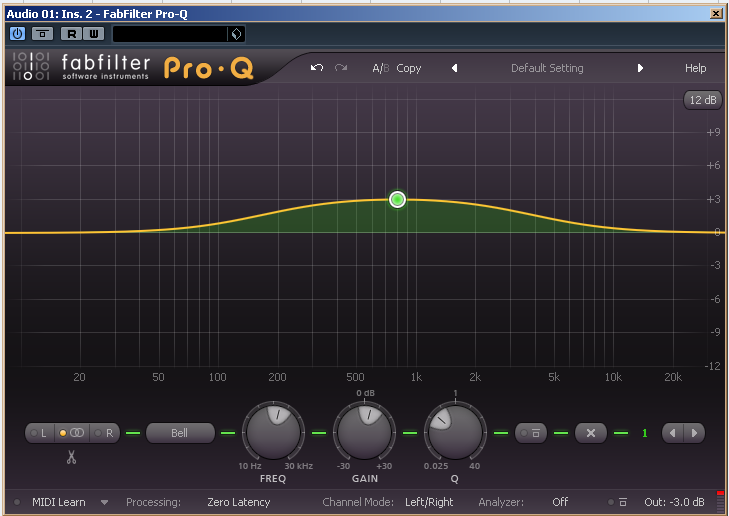
Task: Select the green EQ band dot
Action: 398,200
